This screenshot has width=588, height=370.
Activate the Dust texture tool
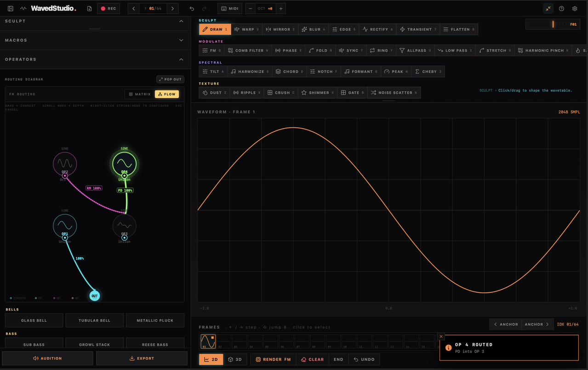click(x=214, y=93)
